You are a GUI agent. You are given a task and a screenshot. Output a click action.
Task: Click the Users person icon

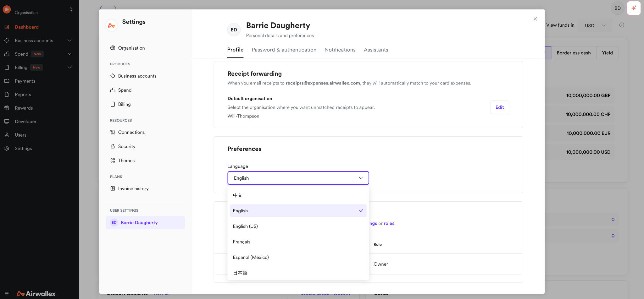coord(7,135)
